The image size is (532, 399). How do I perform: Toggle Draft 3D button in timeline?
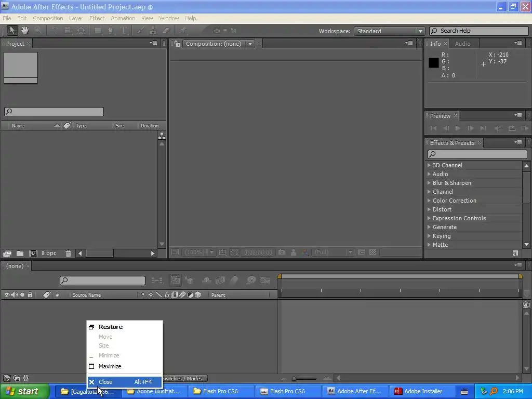(x=190, y=280)
